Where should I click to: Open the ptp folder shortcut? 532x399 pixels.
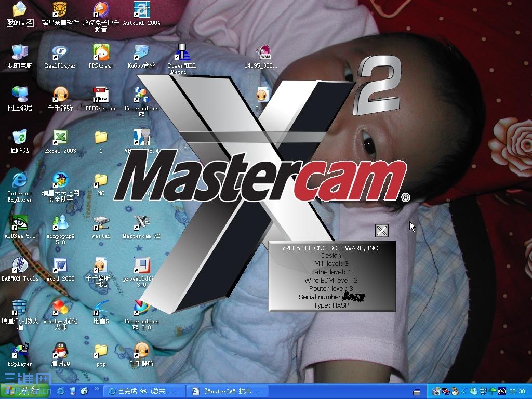pyautogui.click(x=101, y=355)
